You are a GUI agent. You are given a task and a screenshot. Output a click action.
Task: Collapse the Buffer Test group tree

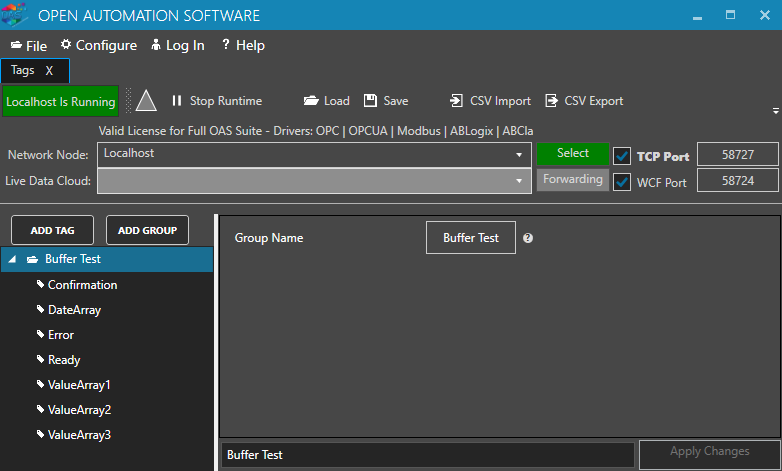point(12,260)
